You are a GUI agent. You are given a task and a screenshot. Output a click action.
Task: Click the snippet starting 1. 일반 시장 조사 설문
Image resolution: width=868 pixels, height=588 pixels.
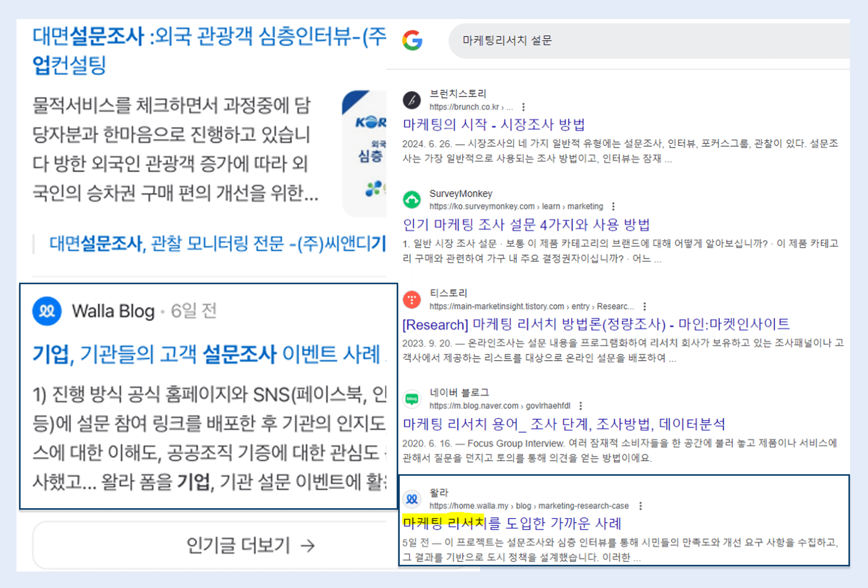click(620, 251)
